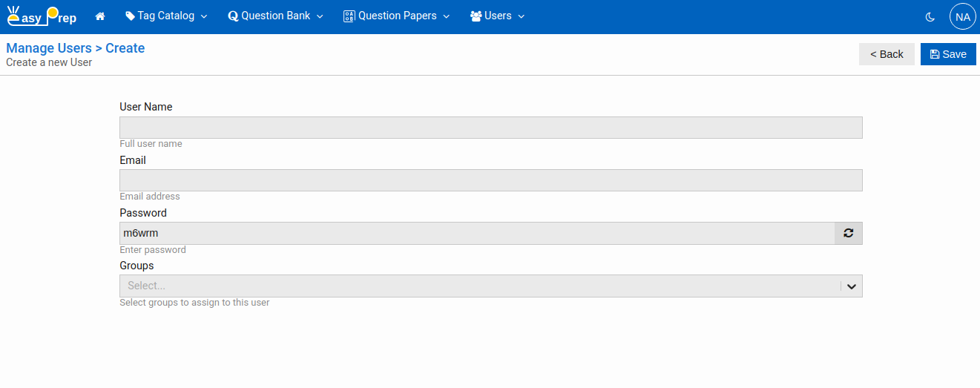Click the tag icon in navbar

coord(130,16)
